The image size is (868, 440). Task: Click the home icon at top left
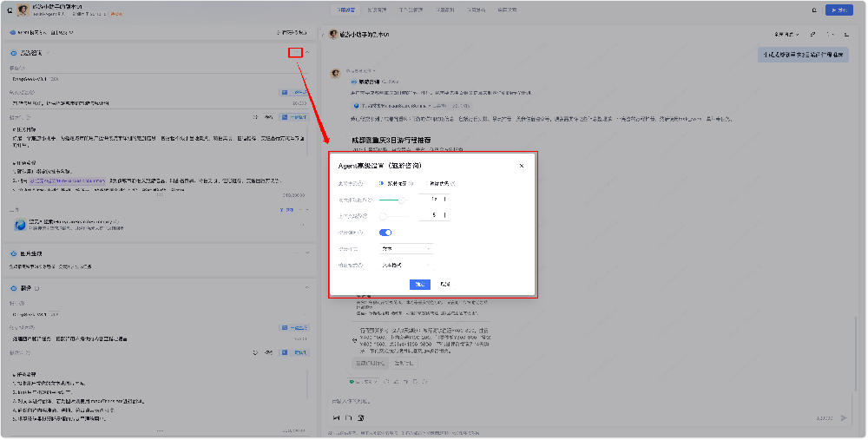[10, 10]
